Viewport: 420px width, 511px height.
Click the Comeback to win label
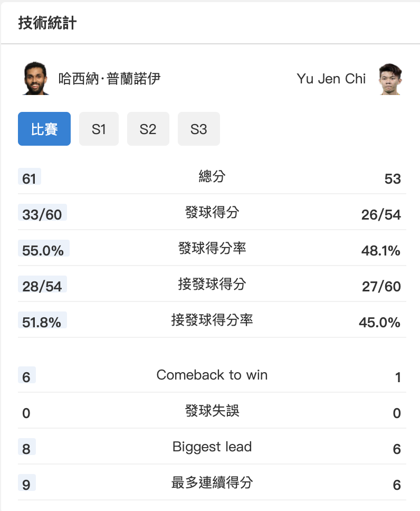212,375
